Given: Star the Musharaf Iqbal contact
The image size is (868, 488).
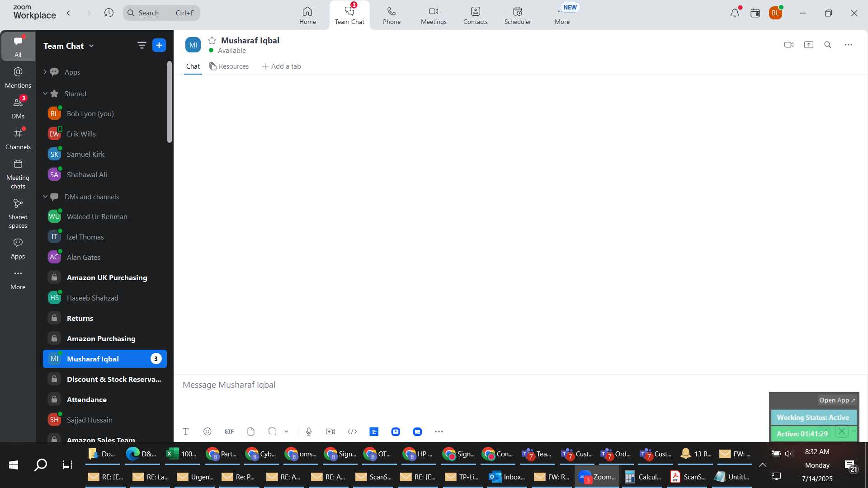Looking at the screenshot, I should [212, 40].
